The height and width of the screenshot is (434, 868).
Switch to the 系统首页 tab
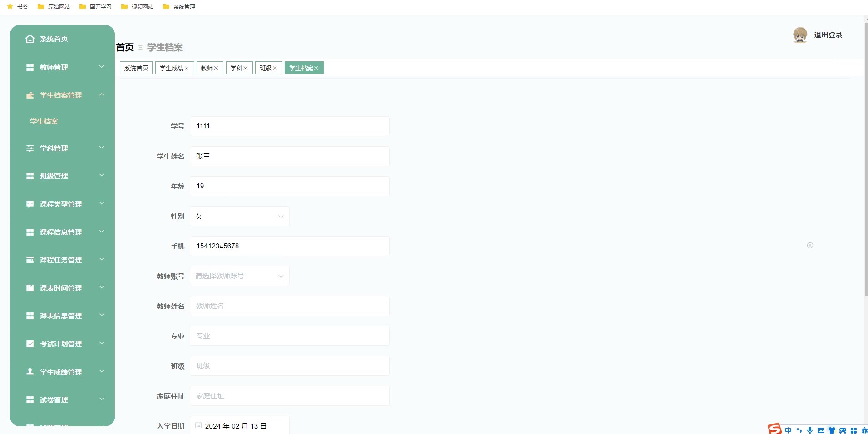click(x=136, y=68)
